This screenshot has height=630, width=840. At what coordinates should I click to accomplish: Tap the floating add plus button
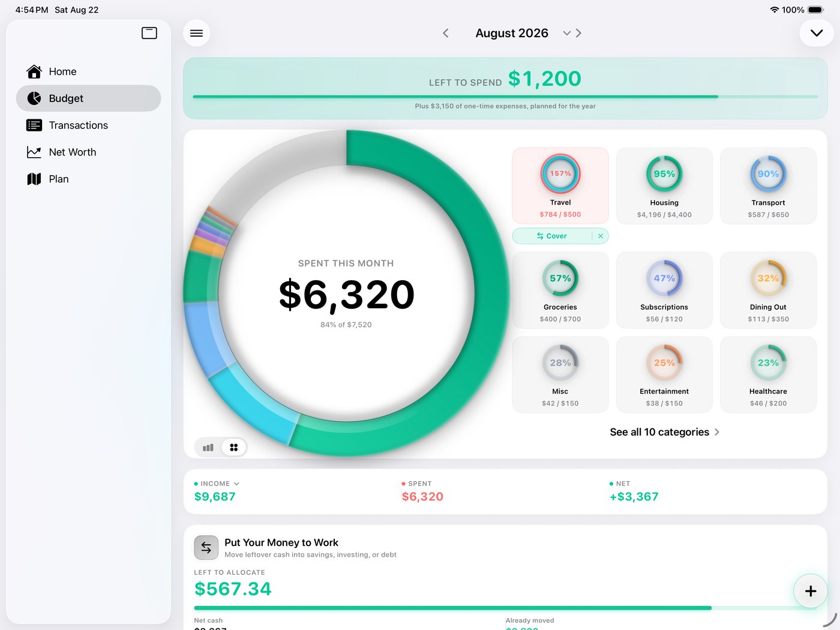click(x=811, y=591)
